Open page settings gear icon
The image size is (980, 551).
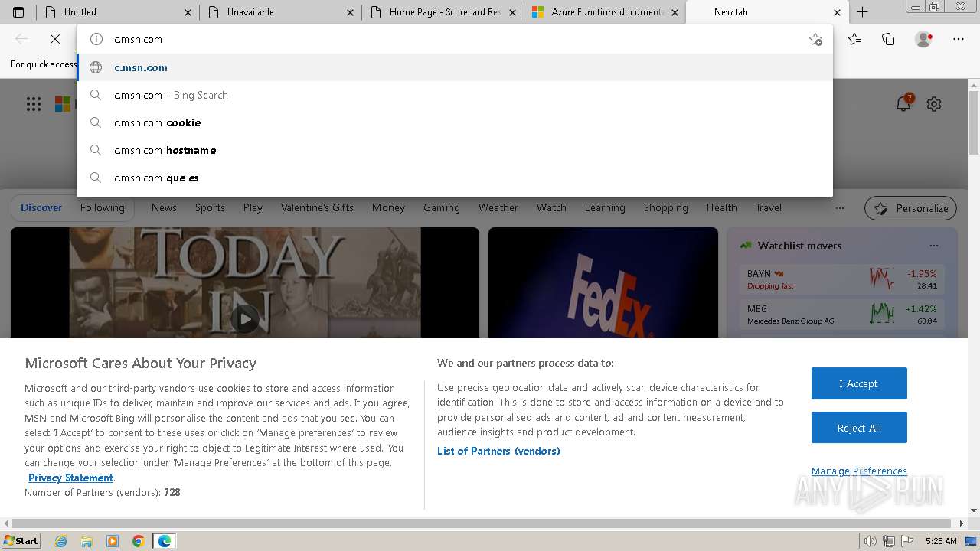934,104
